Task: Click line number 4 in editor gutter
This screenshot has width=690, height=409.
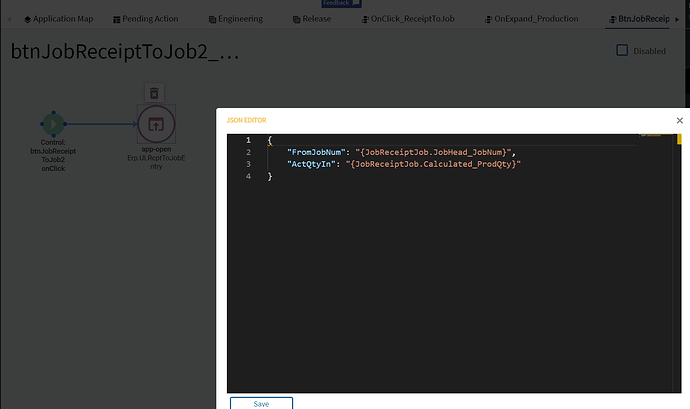Action: 248,176
